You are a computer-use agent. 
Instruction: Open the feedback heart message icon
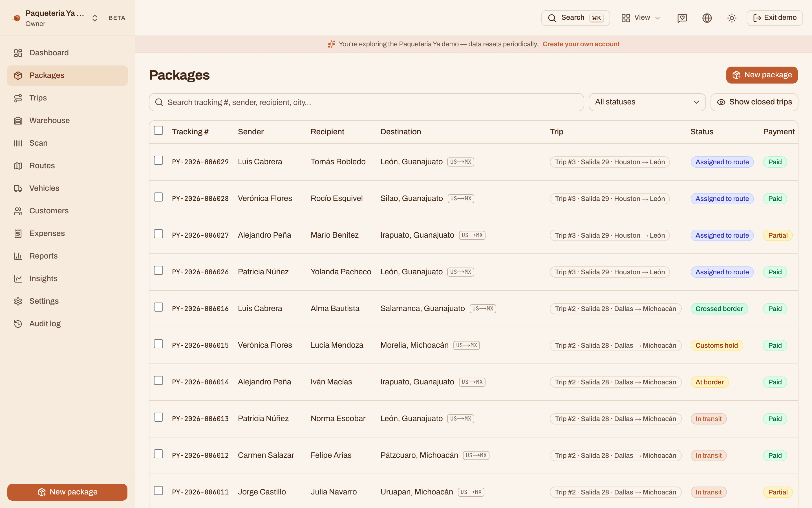coord(682,18)
